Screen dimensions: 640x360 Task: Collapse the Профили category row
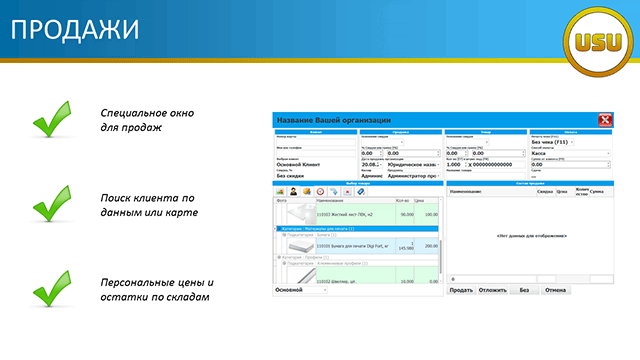(x=279, y=258)
